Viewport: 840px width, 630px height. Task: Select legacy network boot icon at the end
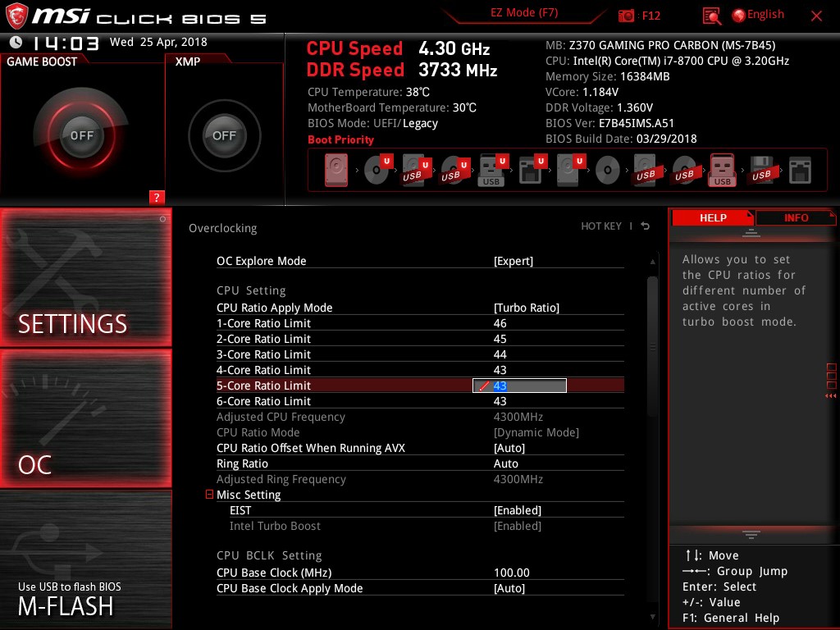click(x=800, y=171)
